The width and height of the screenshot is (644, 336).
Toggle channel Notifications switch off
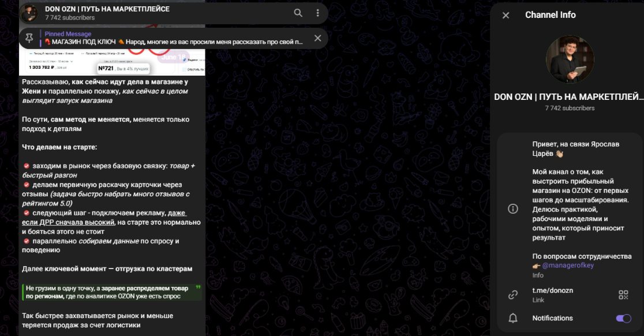(x=623, y=318)
